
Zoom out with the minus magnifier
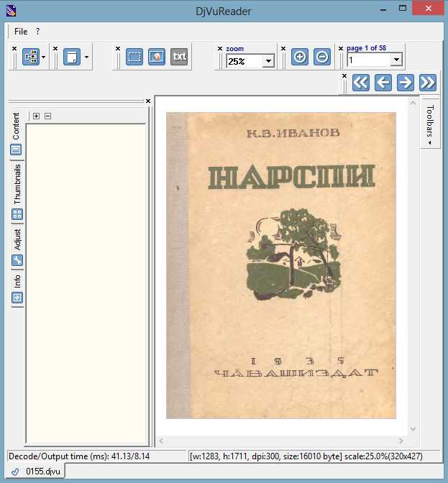[x=322, y=57]
